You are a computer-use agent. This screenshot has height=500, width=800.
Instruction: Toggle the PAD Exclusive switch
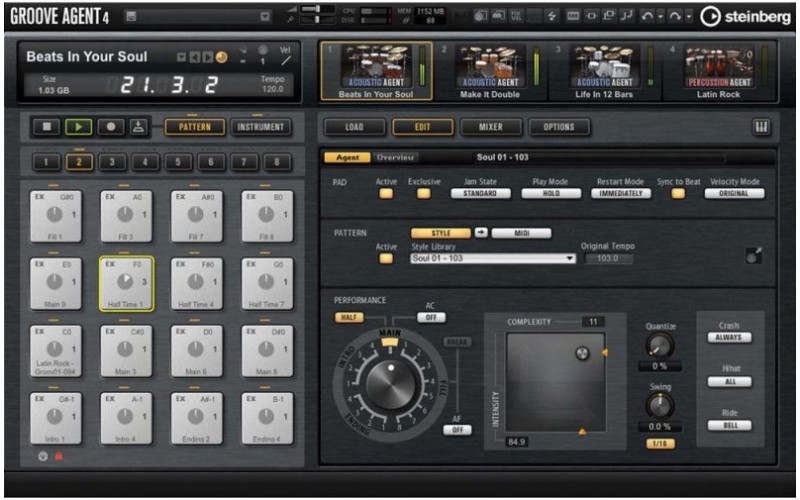tap(424, 193)
